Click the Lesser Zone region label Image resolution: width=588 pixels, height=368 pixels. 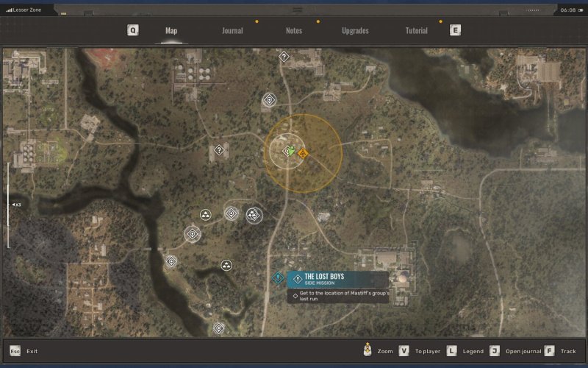[27, 10]
